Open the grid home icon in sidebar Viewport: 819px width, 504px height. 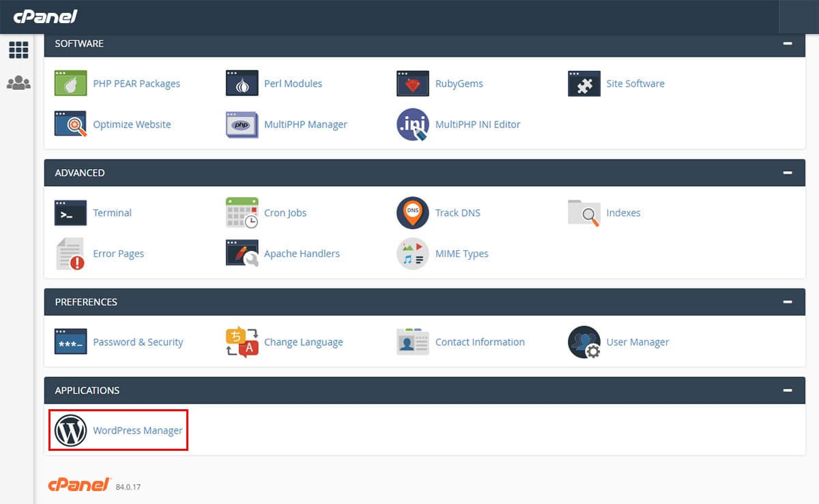pyautogui.click(x=18, y=50)
